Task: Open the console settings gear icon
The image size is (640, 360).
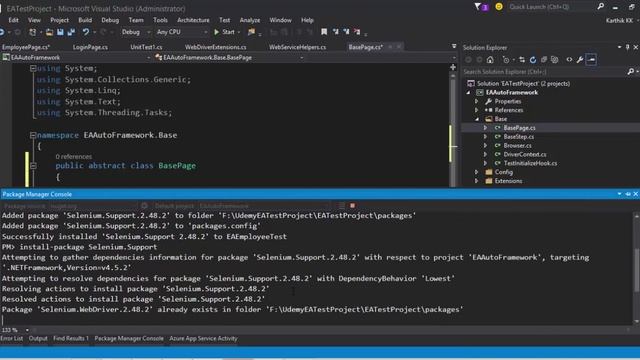Action: [x=144, y=206]
